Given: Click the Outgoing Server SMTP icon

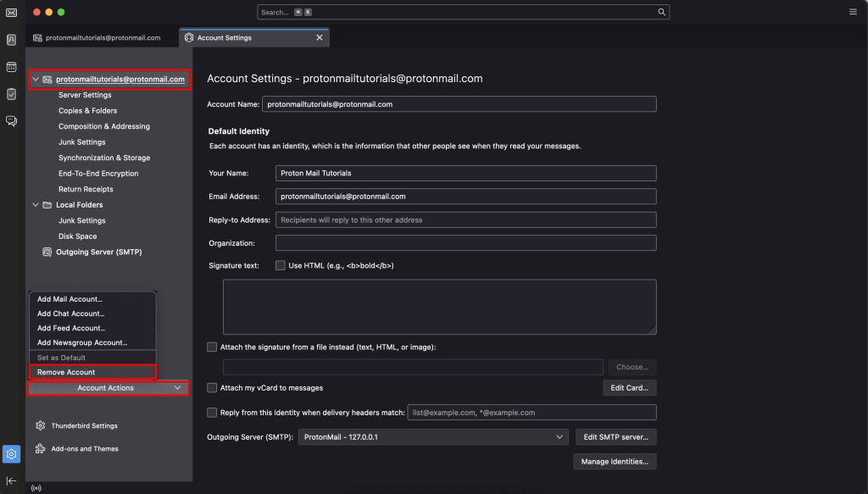Looking at the screenshot, I should [47, 252].
